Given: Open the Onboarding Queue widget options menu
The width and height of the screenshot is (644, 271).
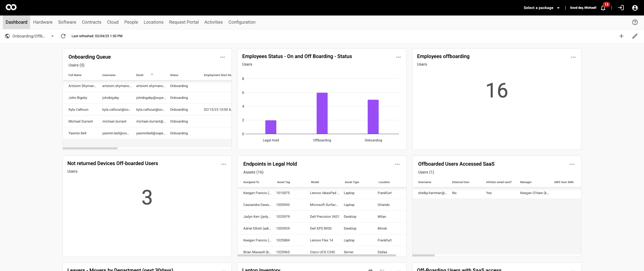Looking at the screenshot, I should tap(222, 57).
